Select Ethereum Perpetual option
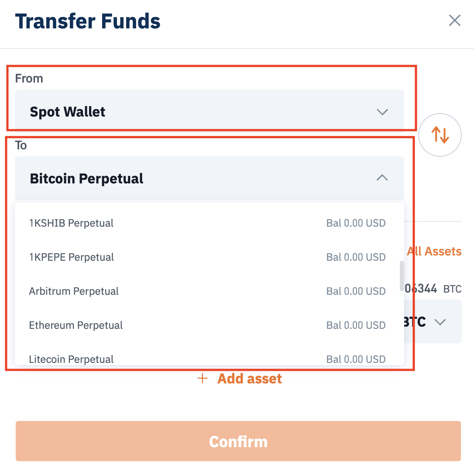The width and height of the screenshot is (474, 476). click(x=76, y=325)
